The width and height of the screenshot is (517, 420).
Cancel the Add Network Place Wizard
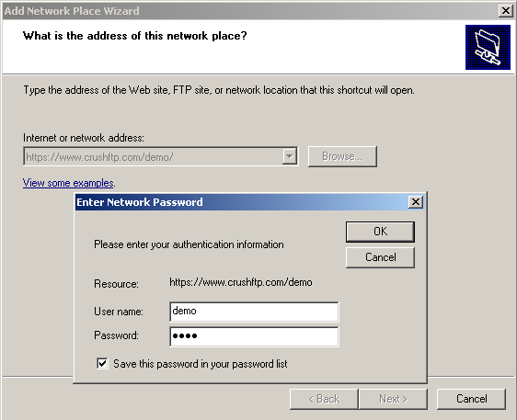tap(471, 399)
